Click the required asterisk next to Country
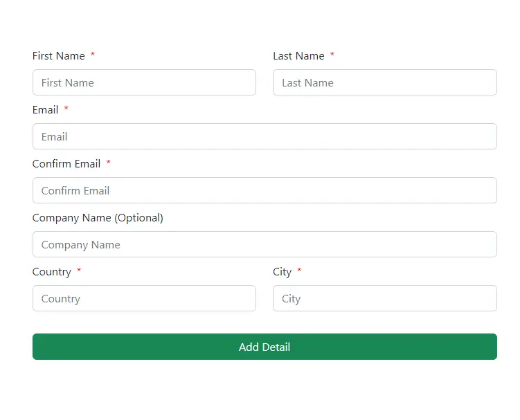This screenshot has width=520, height=420. pyautogui.click(x=79, y=270)
